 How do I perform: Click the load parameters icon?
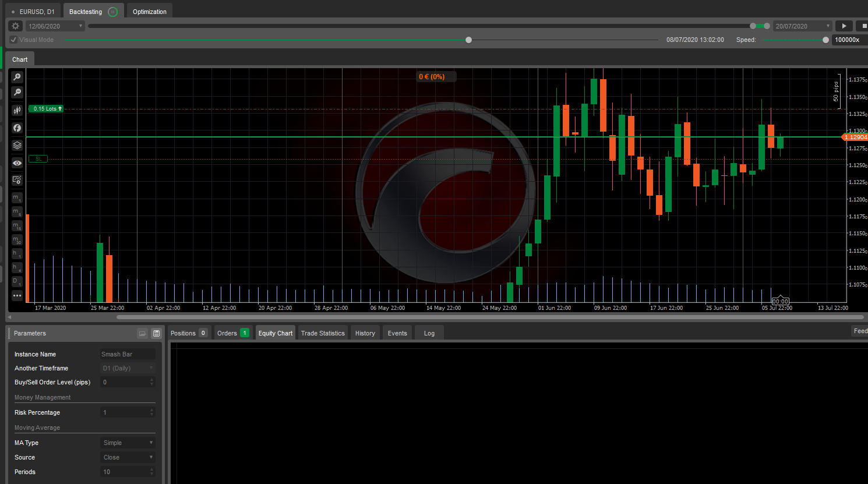pyautogui.click(x=142, y=333)
